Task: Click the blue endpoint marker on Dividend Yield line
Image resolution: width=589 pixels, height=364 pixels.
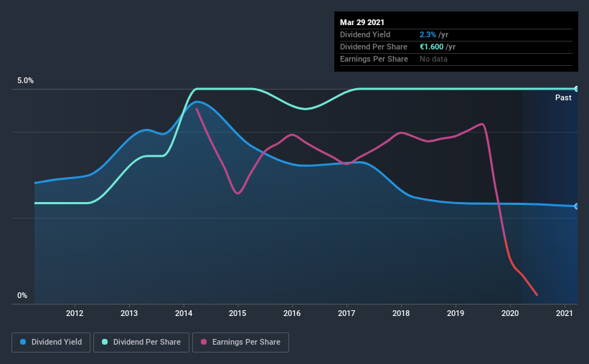Action: click(576, 206)
